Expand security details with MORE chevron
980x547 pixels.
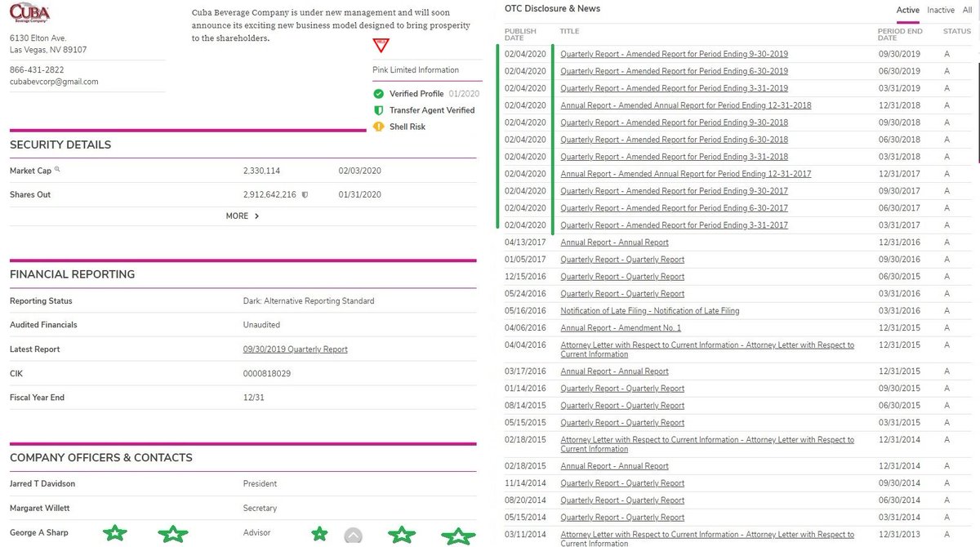[243, 216]
